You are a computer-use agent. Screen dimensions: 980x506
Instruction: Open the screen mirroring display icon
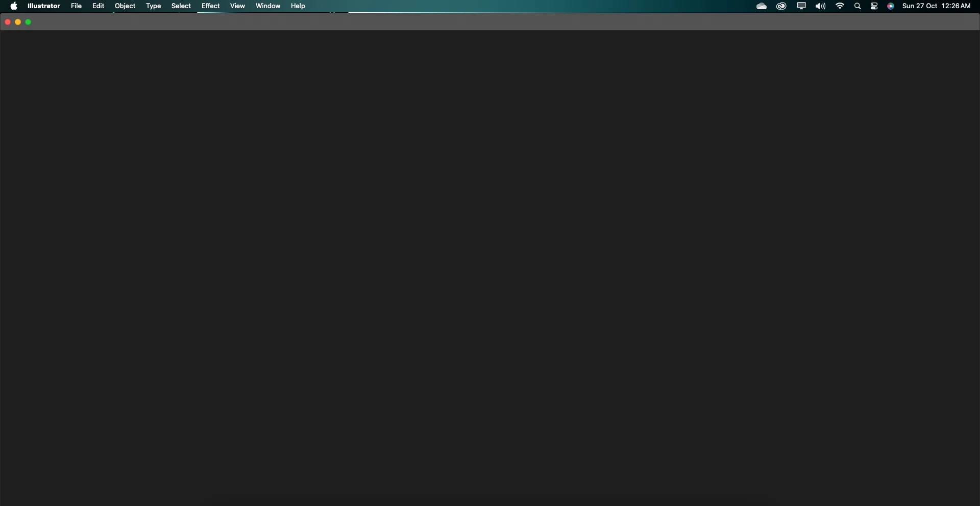pos(801,6)
